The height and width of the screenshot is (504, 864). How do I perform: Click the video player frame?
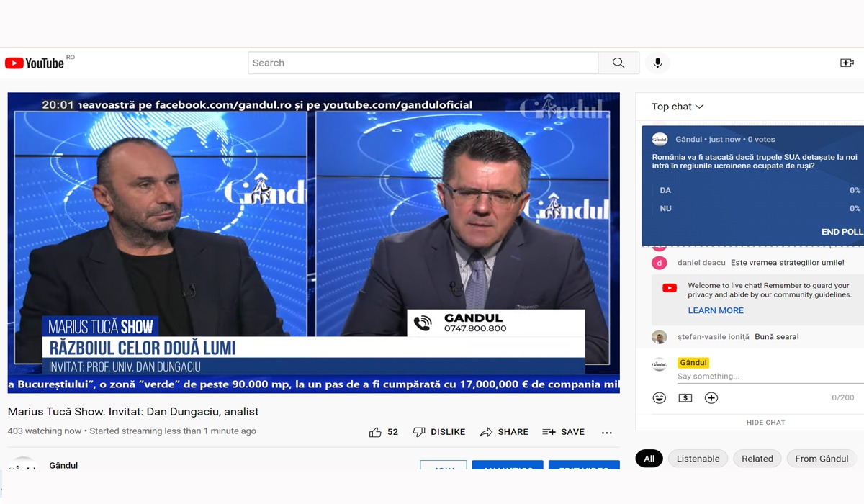coord(314,243)
